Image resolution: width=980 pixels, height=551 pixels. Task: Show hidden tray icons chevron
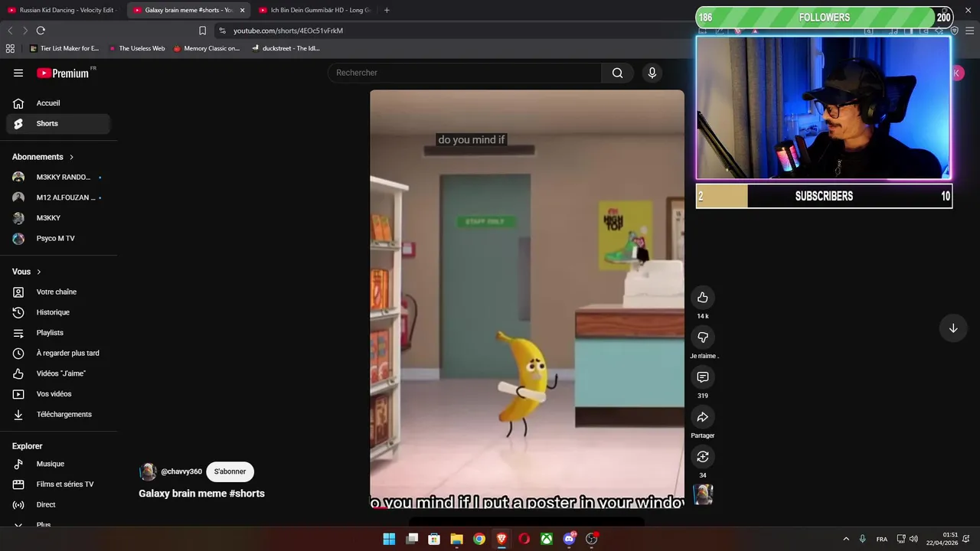(846, 539)
